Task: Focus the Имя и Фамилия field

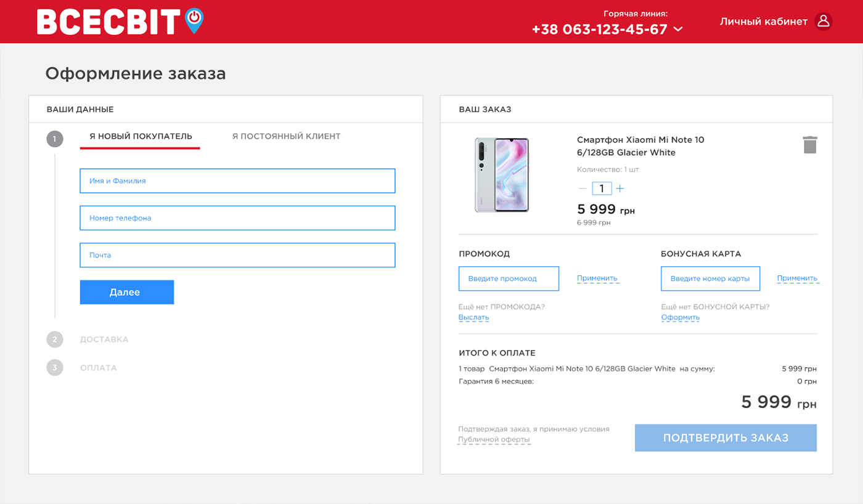Action: click(237, 181)
